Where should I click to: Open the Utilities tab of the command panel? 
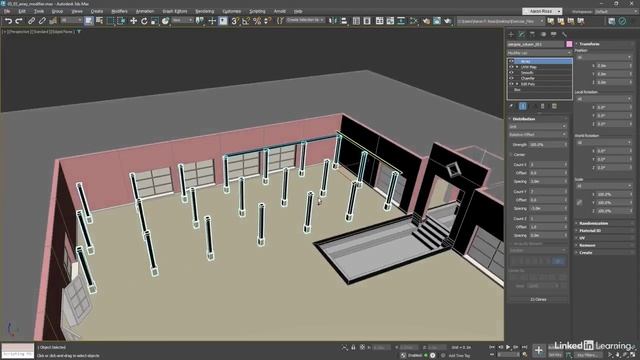tap(564, 34)
